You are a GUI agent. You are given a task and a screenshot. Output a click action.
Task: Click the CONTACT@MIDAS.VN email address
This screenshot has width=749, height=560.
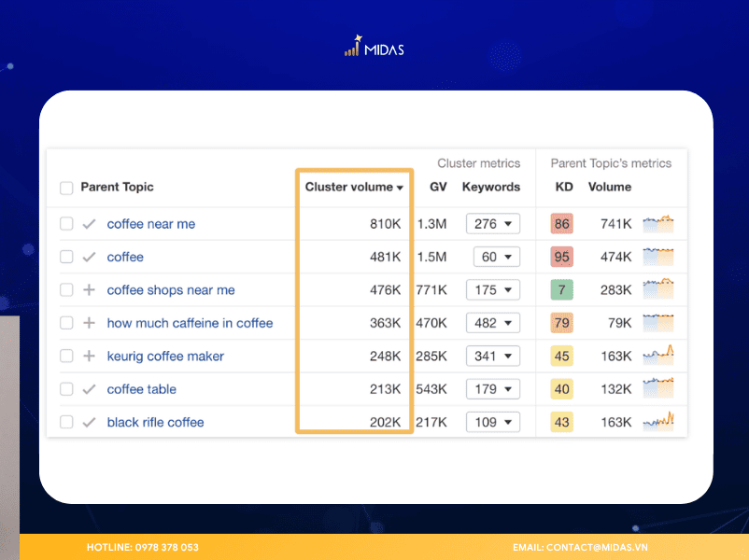(597, 547)
